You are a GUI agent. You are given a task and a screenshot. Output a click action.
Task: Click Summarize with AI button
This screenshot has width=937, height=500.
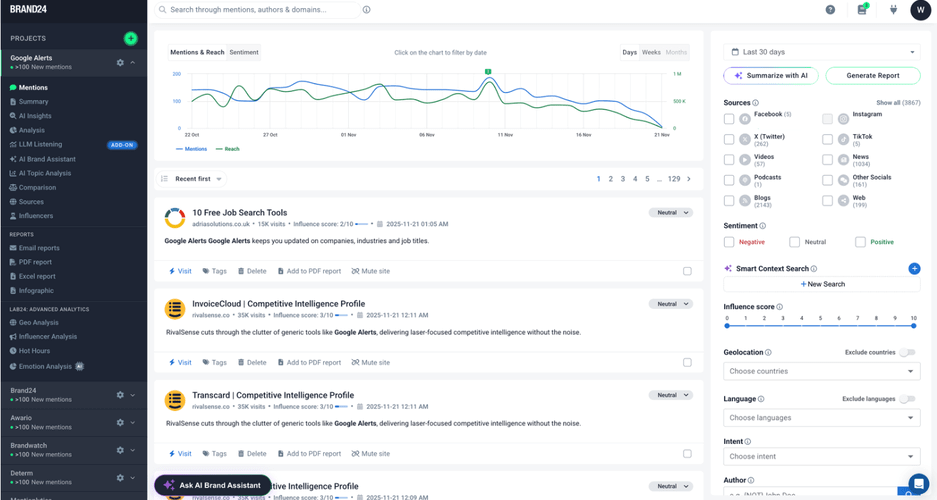pyautogui.click(x=771, y=76)
